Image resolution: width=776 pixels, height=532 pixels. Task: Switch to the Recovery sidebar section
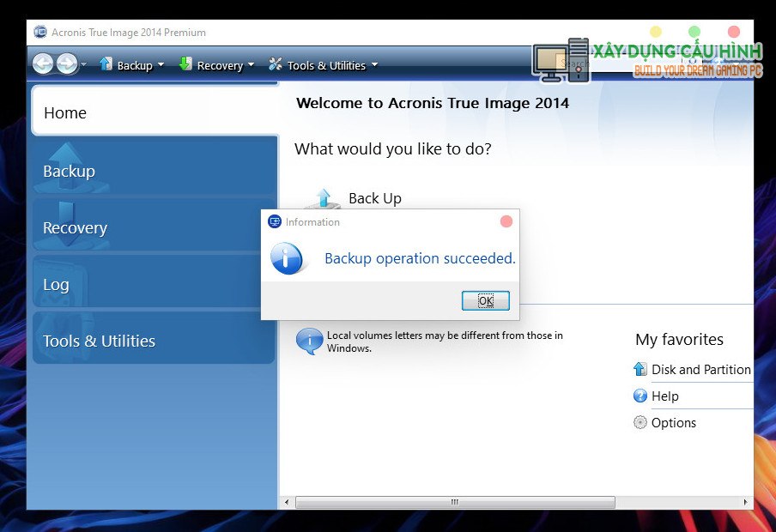click(x=155, y=227)
